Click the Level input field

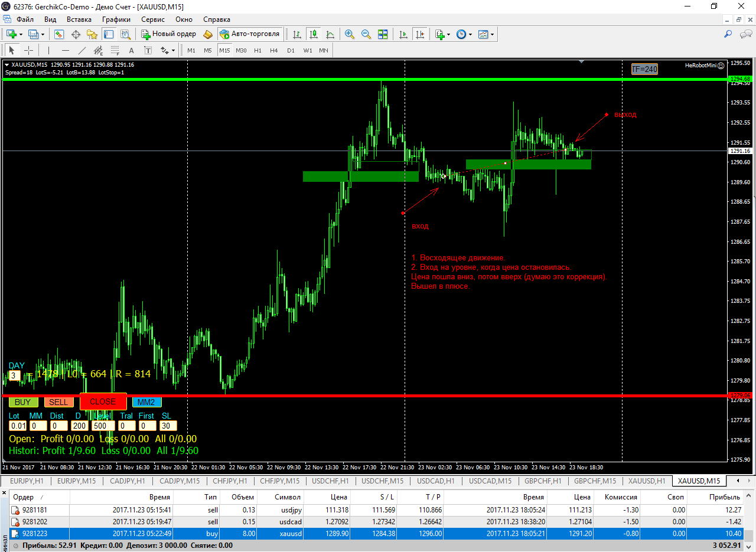tap(103, 426)
